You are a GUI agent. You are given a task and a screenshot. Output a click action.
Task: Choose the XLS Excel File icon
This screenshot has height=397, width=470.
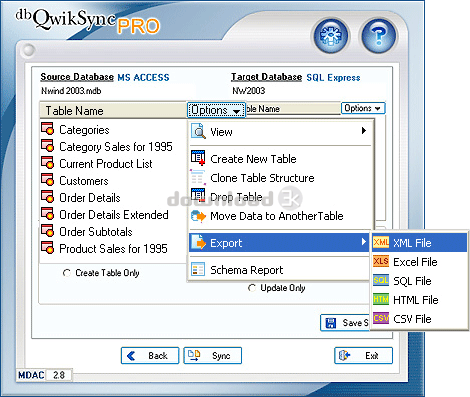[381, 261]
